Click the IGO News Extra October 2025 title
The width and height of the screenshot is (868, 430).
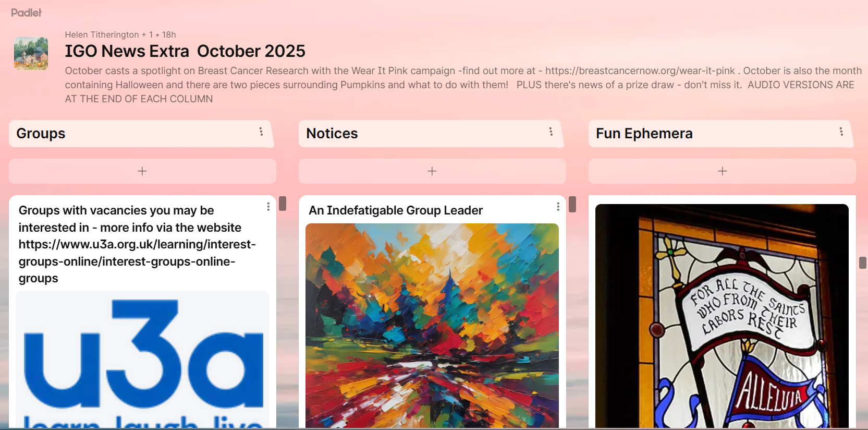[x=185, y=51]
